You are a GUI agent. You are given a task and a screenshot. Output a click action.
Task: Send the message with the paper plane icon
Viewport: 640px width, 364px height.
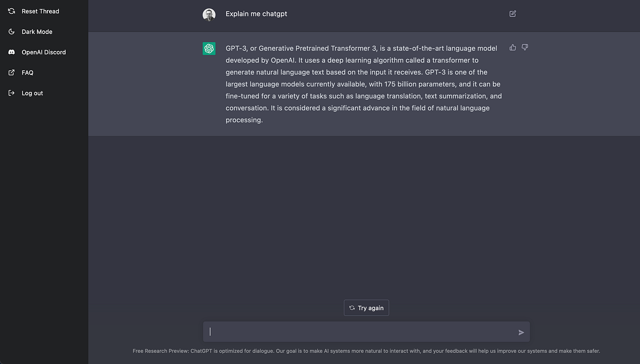[521, 333]
